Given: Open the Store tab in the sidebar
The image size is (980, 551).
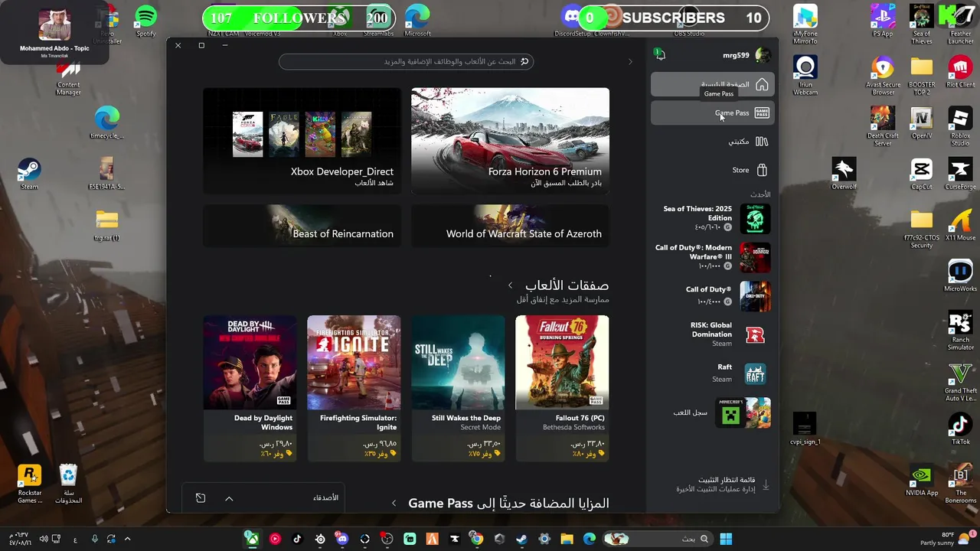Looking at the screenshot, I should tap(712, 170).
